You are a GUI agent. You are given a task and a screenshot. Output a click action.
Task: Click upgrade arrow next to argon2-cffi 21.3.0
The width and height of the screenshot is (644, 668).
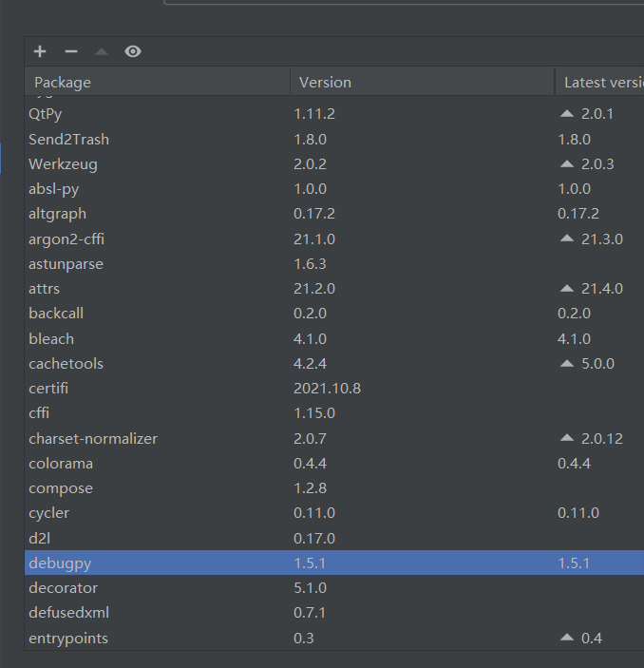(x=567, y=239)
